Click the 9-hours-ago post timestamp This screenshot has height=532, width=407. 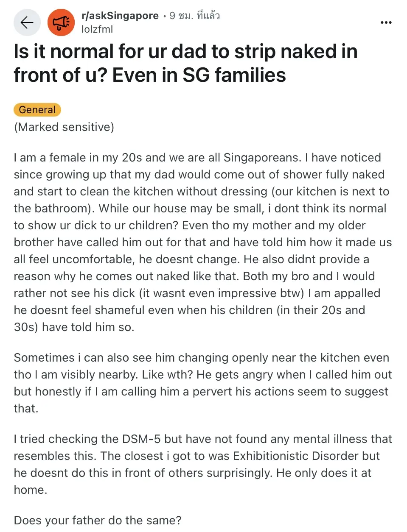point(194,16)
